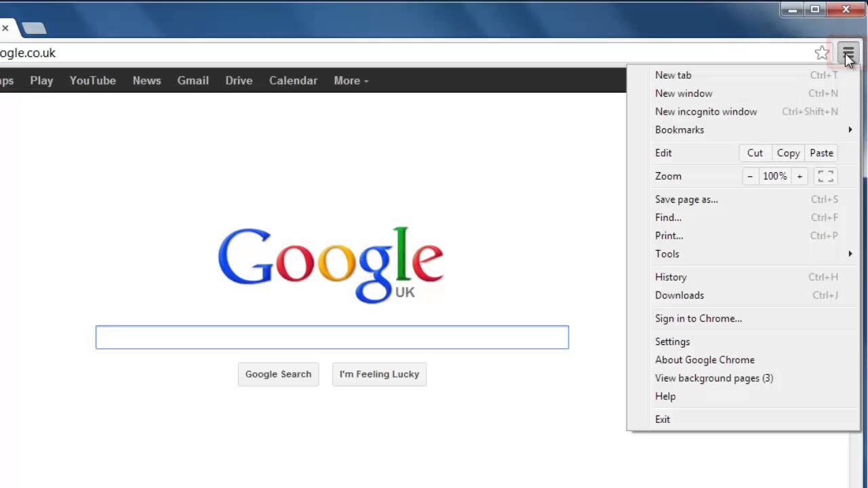868x488 pixels.
Task: Click inside the Google search input box
Action: click(x=332, y=337)
